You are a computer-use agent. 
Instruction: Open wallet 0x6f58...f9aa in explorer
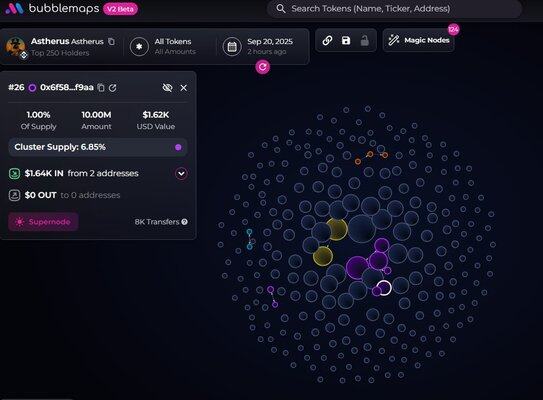tap(113, 88)
